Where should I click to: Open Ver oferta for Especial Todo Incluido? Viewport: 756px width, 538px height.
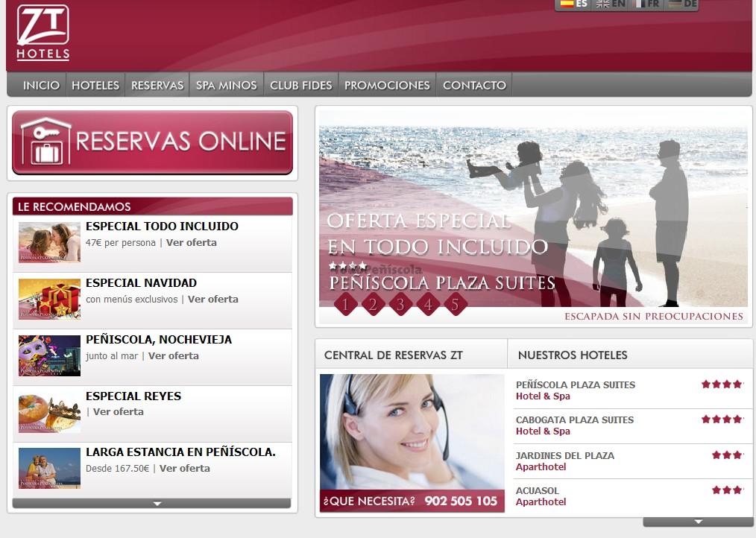191,243
